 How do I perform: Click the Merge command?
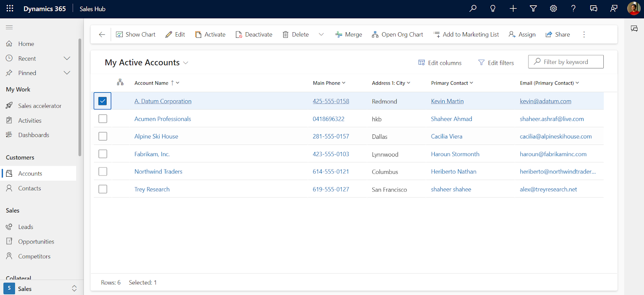[349, 35]
